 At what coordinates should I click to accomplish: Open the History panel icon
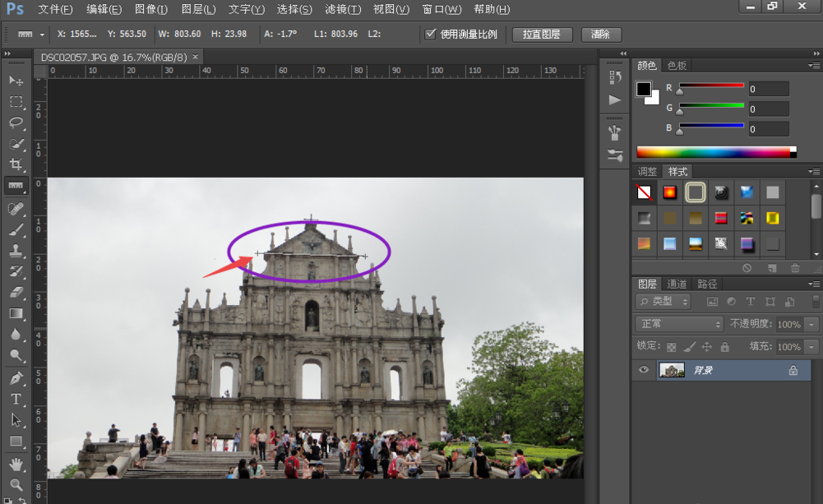pyautogui.click(x=615, y=77)
